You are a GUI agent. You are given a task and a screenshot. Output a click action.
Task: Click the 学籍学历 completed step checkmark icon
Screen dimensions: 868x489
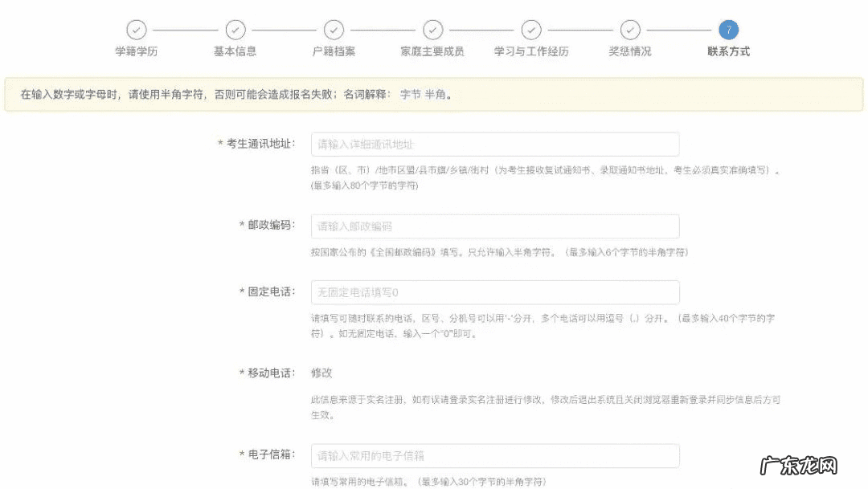pyautogui.click(x=137, y=29)
